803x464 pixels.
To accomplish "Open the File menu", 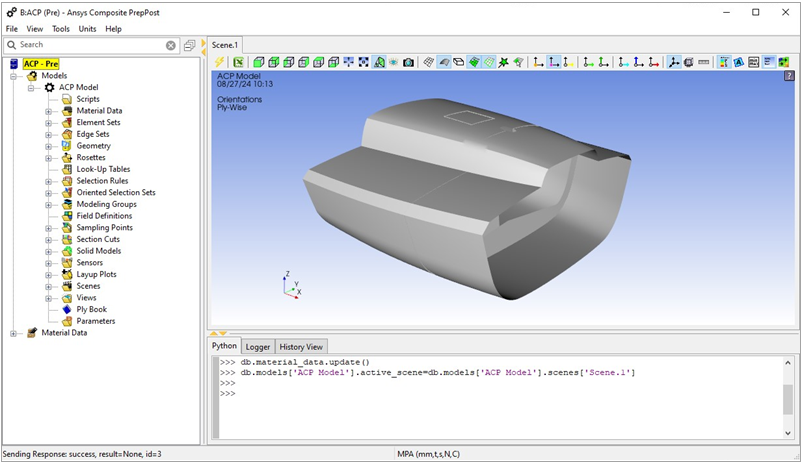I will pos(11,29).
